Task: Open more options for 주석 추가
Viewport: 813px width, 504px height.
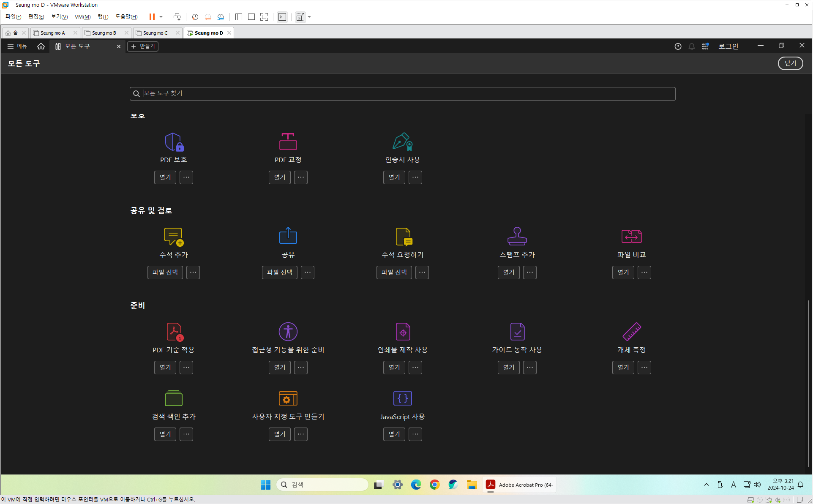Action: click(x=193, y=272)
